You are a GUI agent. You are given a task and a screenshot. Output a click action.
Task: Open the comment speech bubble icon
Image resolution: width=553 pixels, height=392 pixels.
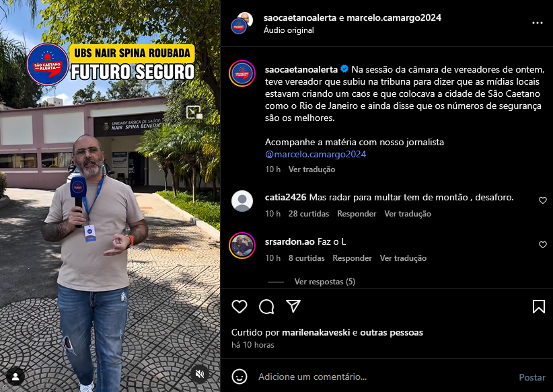[266, 307]
